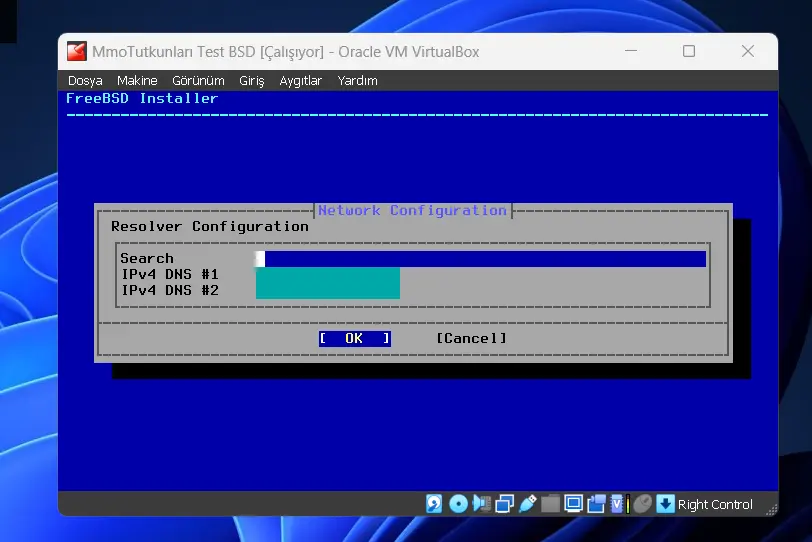Click the CPU virtualization status icon
The image size is (812, 542).
[619, 503]
